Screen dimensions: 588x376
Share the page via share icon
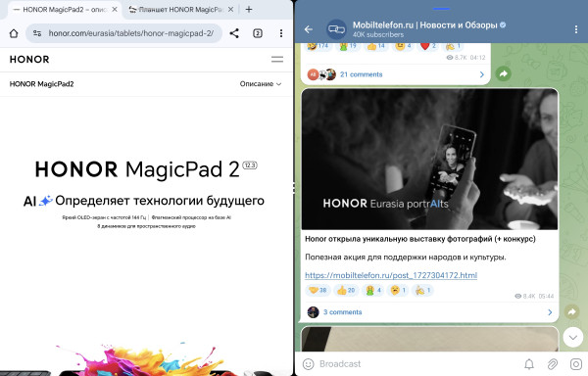click(x=234, y=33)
